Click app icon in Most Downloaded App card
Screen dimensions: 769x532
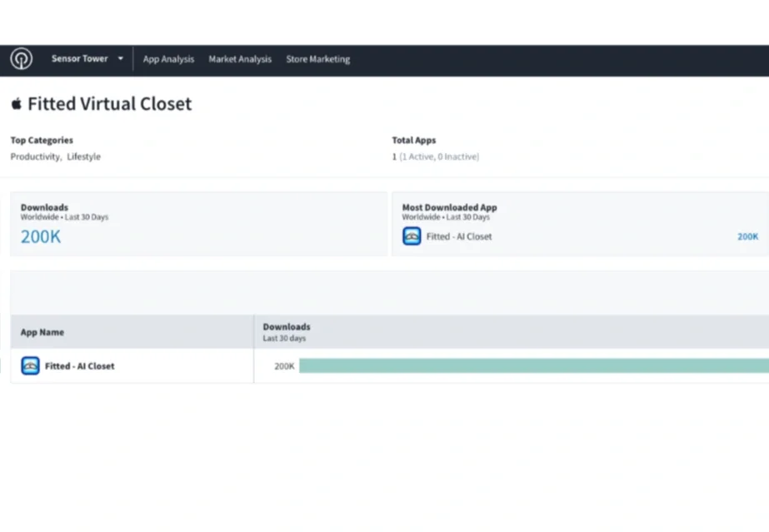point(412,236)
